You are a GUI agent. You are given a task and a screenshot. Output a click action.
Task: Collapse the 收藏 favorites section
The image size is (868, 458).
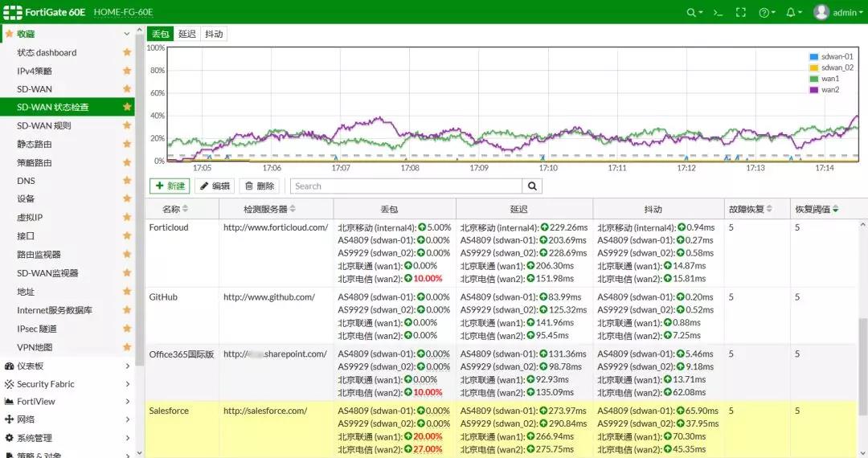tap(127, 34)
